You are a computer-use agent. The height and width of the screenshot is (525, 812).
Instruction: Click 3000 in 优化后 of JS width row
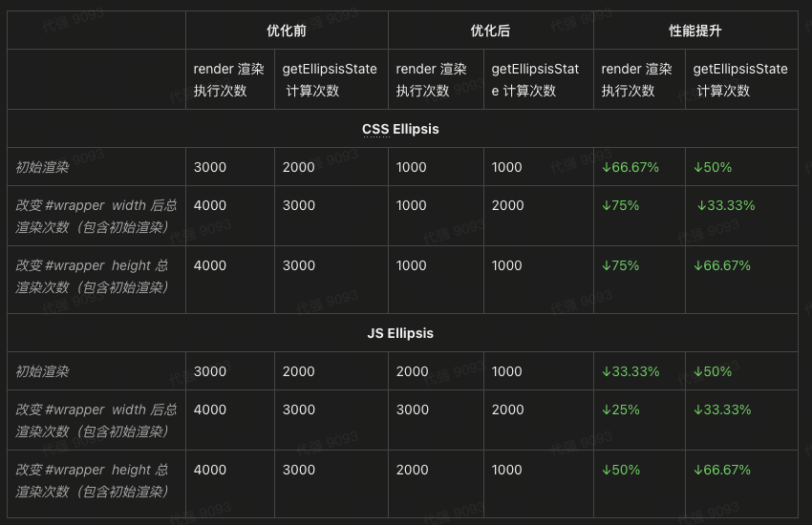click(412, 409)
